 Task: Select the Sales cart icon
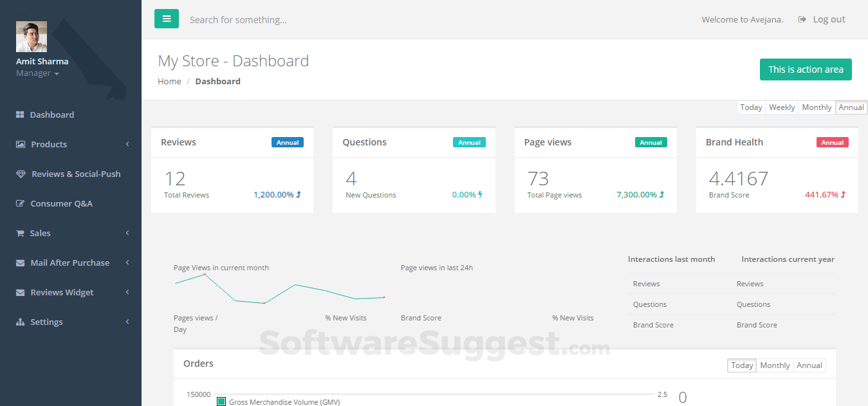click(x=19, y=233)
